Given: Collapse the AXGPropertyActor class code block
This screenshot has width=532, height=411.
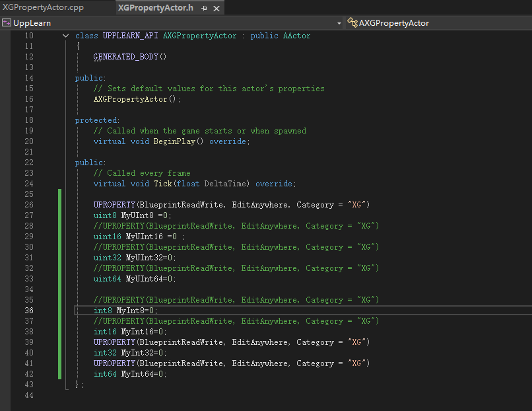Looking at the screenshot, I should 65,36.
